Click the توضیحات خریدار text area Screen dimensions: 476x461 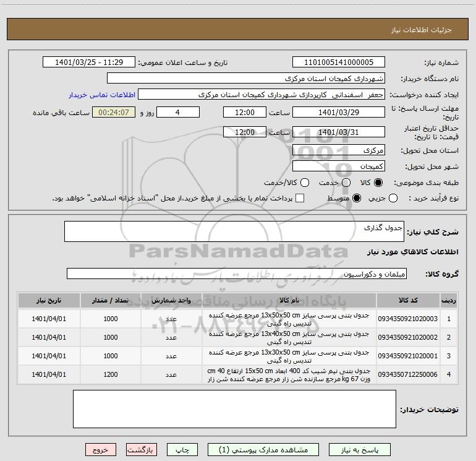point(234,409)
